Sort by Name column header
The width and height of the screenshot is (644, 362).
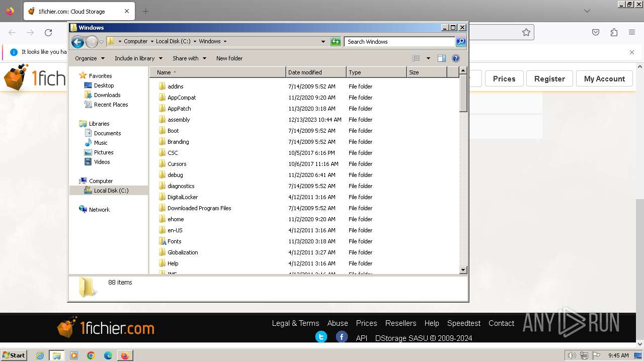click(x=218, y=72)
